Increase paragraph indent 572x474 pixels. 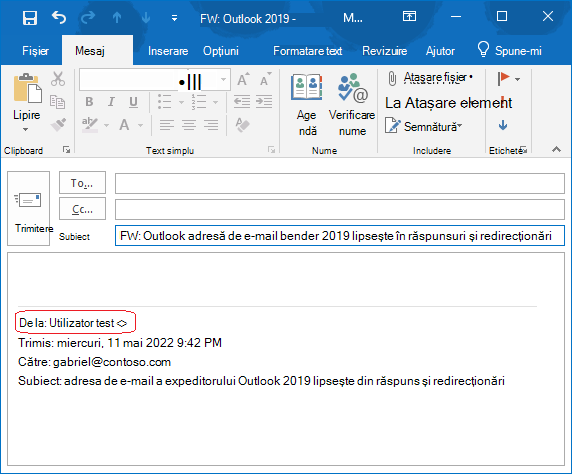pos(264,102)
